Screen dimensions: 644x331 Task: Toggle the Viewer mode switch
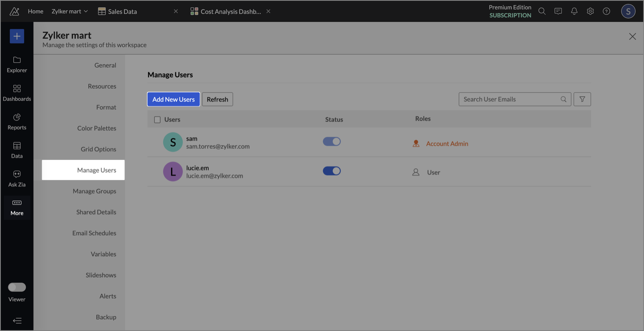pos(17,287)
